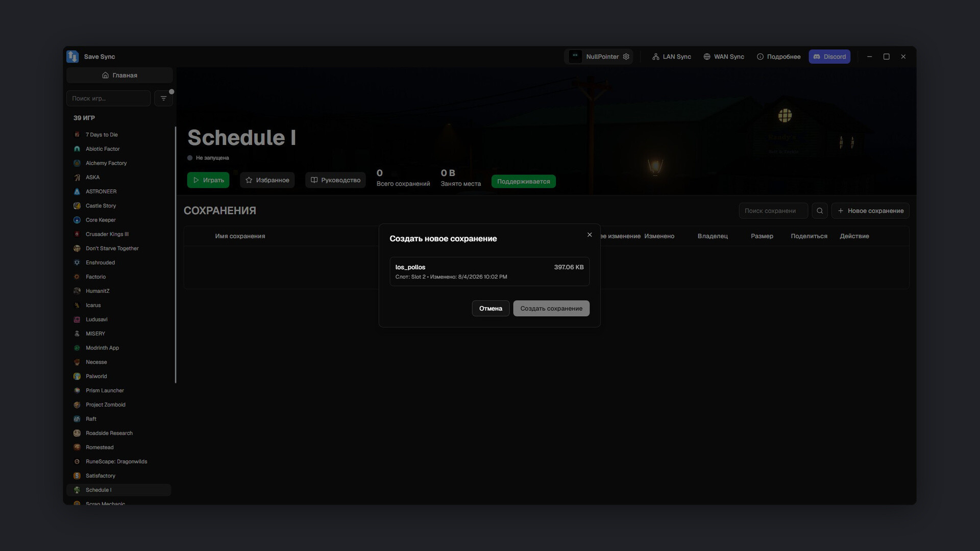Screen dimensions: 980x551
Task: Click the Modrinth App icon
Action: 77,348
